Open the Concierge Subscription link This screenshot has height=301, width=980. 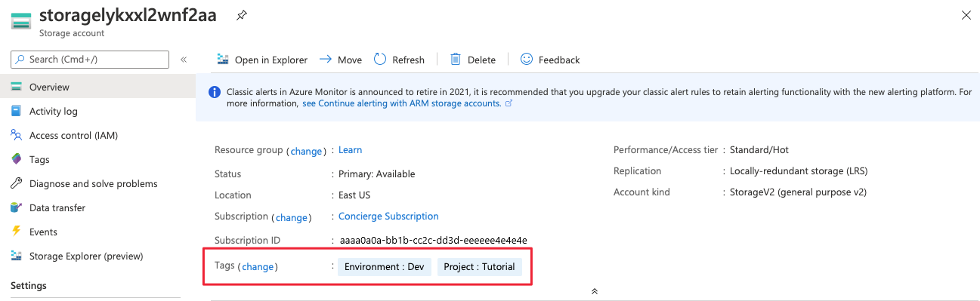pos(388,217)
